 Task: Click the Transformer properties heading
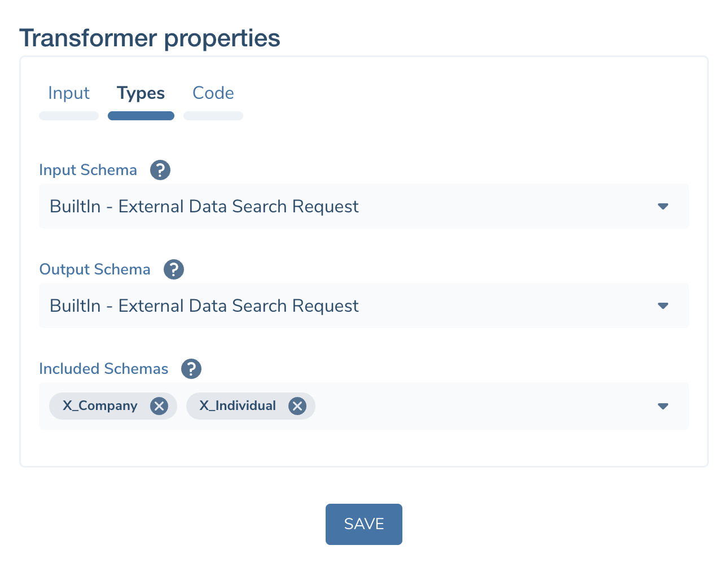click(150, 38)
